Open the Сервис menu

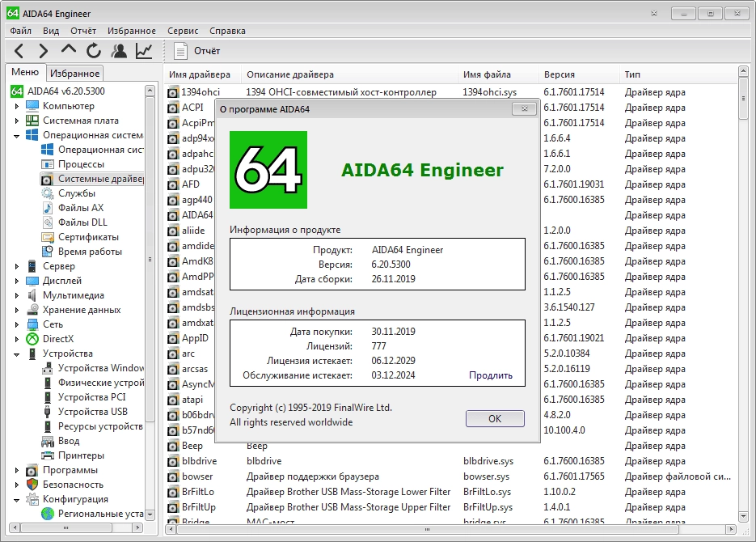click(183, 31)
